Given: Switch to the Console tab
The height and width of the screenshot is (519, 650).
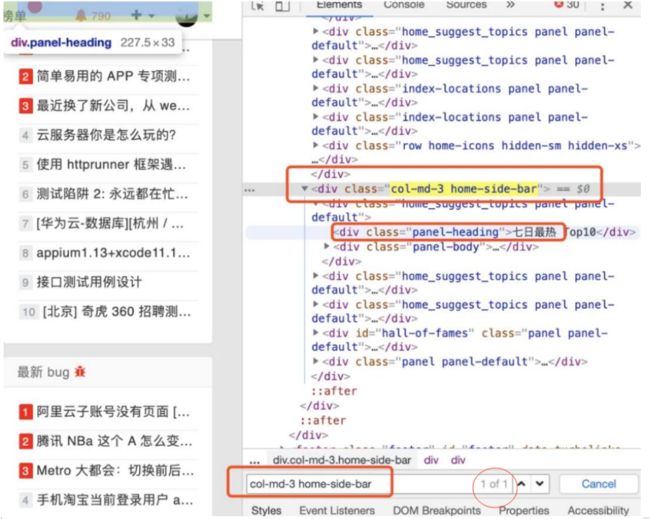Looking at the screenshot, I should point(404,5).
